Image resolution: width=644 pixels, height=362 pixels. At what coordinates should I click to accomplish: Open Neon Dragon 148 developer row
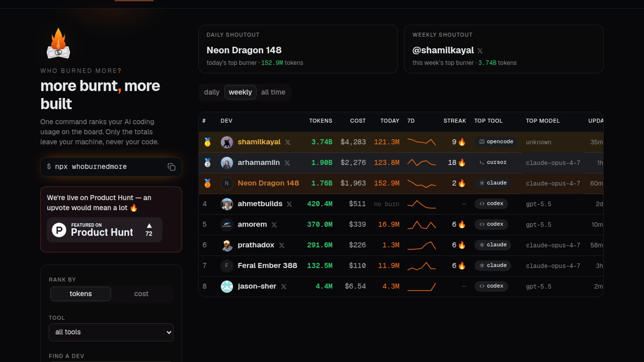pos(401,183)
